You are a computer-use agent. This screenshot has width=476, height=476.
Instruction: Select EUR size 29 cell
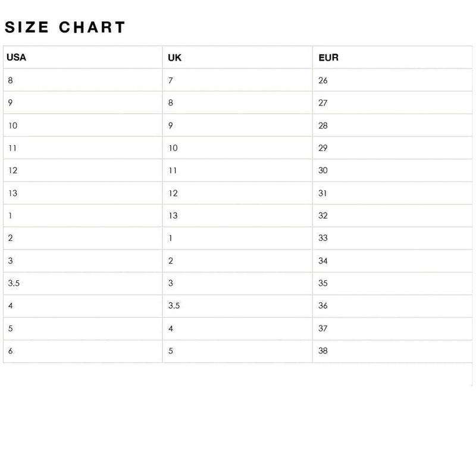[x=323, y=148]
